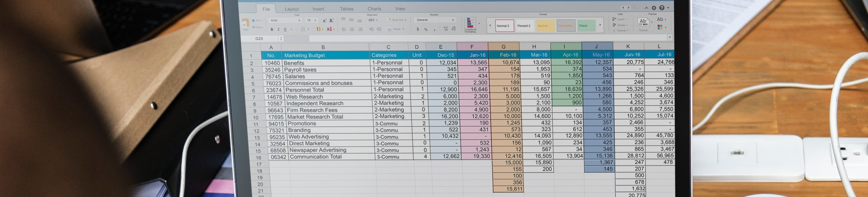Toggle Underline formatting
The width and height of the screenshot is (868, 197).
285,29
